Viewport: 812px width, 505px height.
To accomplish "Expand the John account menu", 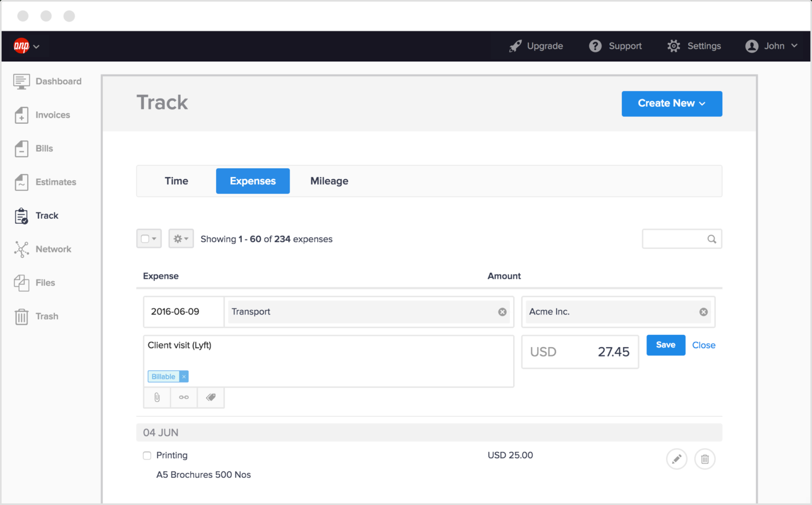I will [771, 46].
